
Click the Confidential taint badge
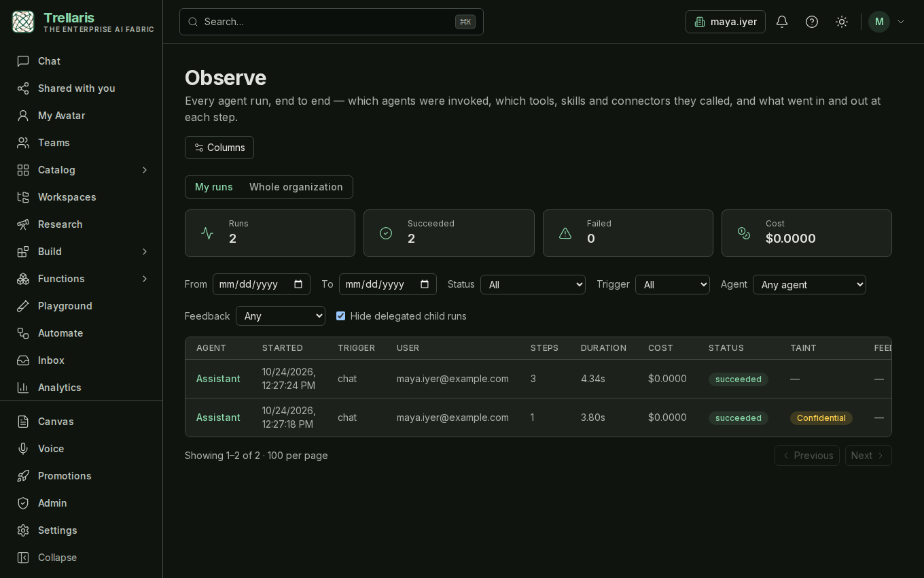pos(821,418)
